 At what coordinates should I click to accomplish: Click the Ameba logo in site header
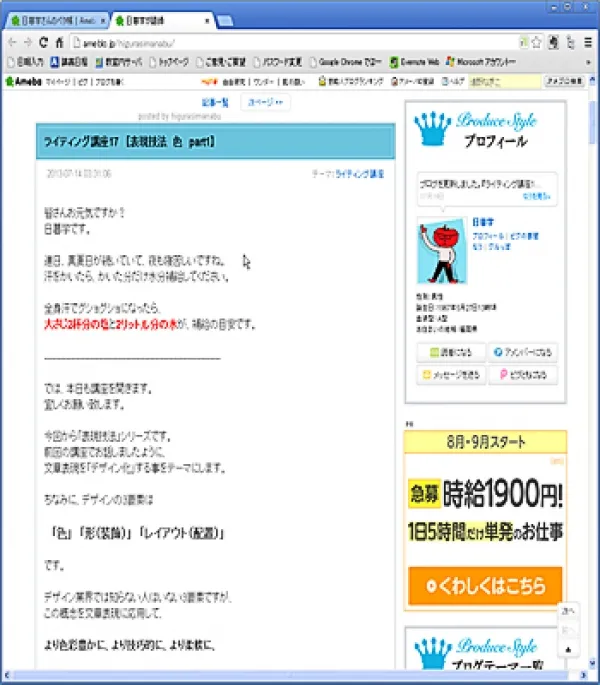pyautogui.click(x=24, y=81)
